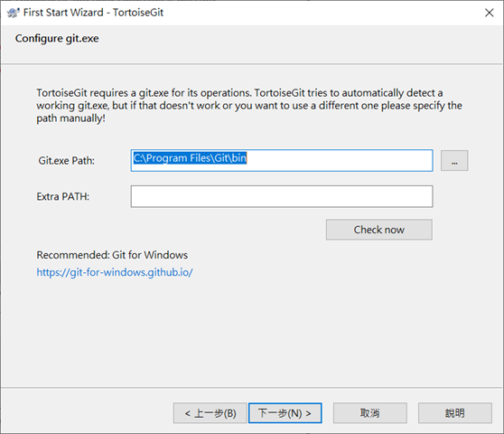The height and width of the screenshot is (434, 504).
Task: Click the 'Recommended: Git for Windows' text
Action: click(x=112, y=255)
